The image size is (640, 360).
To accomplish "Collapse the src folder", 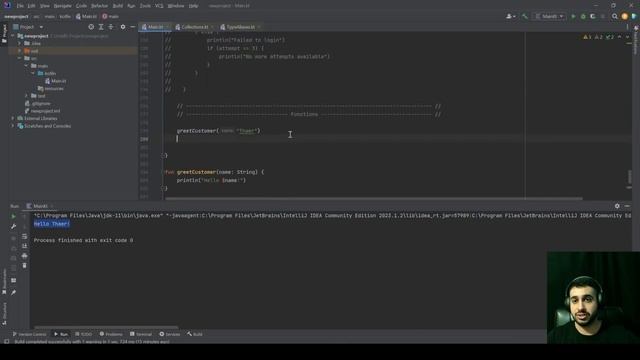I will pyautogui.click(x=20, y=58).
